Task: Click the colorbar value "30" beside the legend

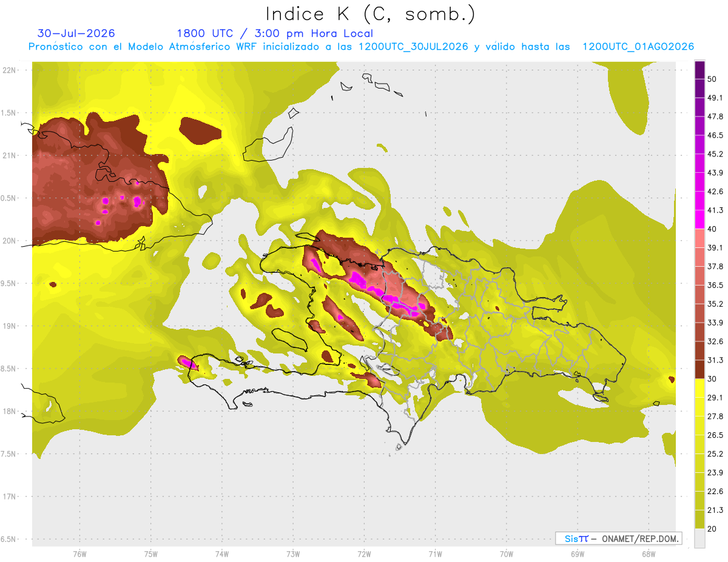Action: [x=712, y=379]
